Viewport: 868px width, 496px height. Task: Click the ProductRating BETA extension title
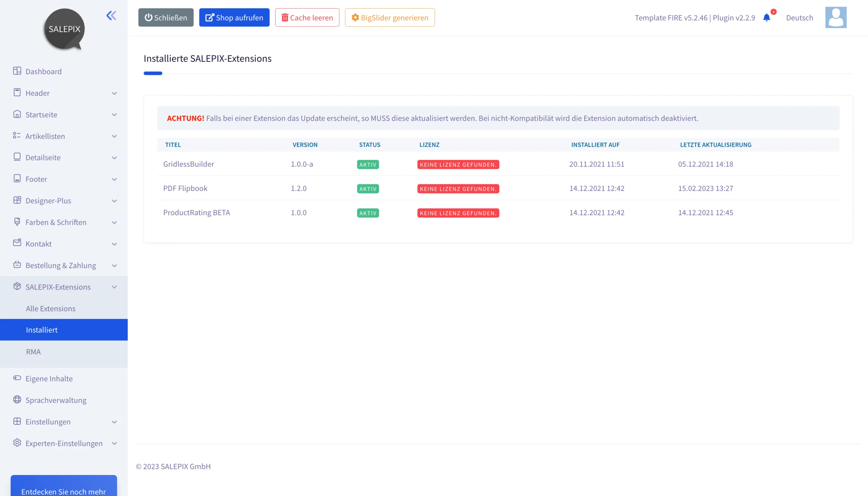pos(196,213)
